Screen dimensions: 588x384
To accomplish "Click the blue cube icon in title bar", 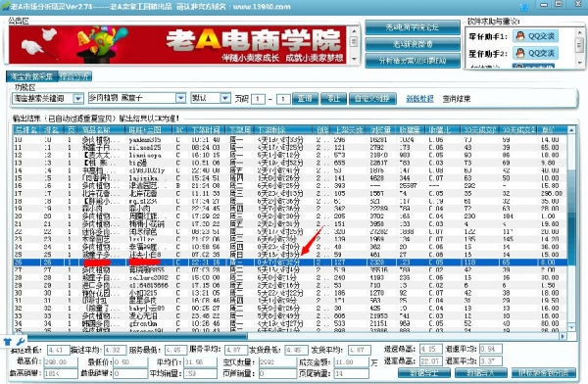I will click(524, 7).
